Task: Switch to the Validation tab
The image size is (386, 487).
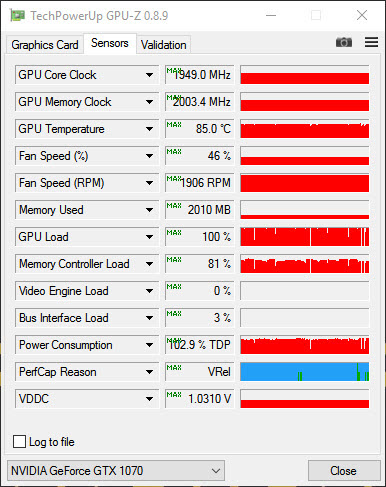Action: point(163,45)
